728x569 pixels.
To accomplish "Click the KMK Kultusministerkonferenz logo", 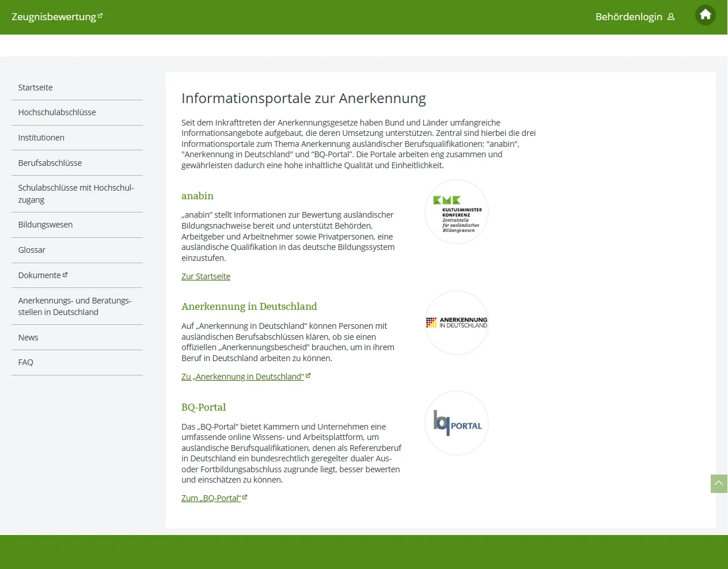I will click(x=457, y=212).
